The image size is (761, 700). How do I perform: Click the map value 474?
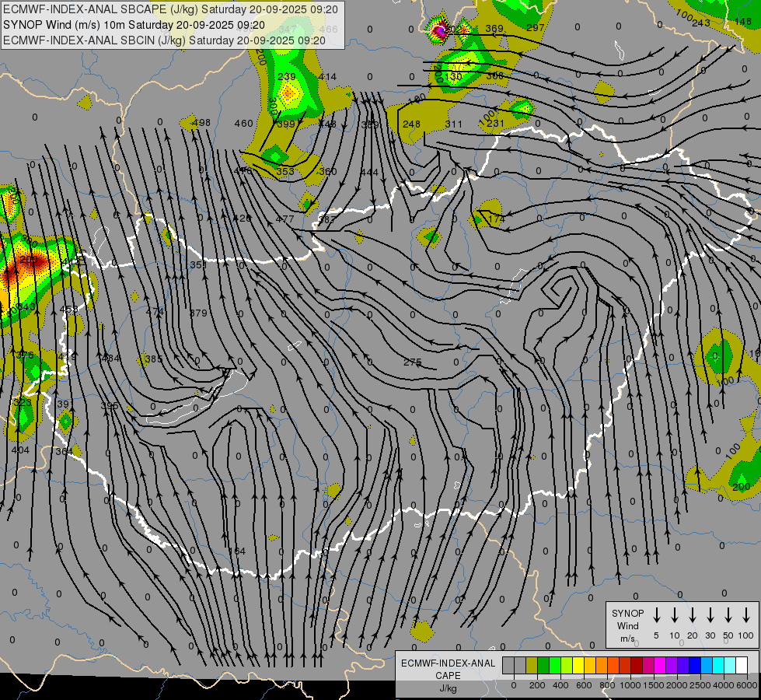[155, 311]
